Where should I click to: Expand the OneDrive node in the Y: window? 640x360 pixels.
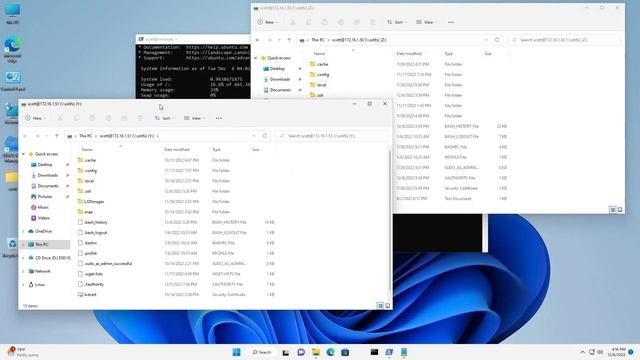24,231
